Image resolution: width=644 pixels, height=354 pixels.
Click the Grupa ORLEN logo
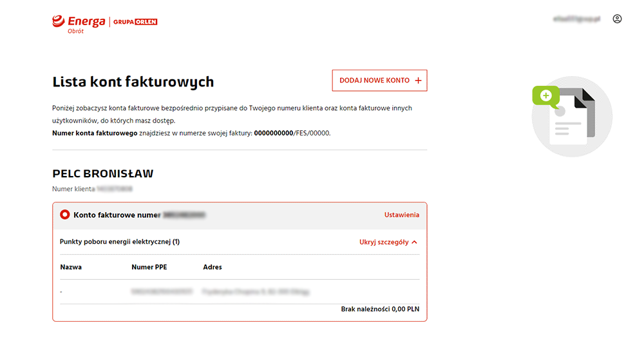(135, 22)
